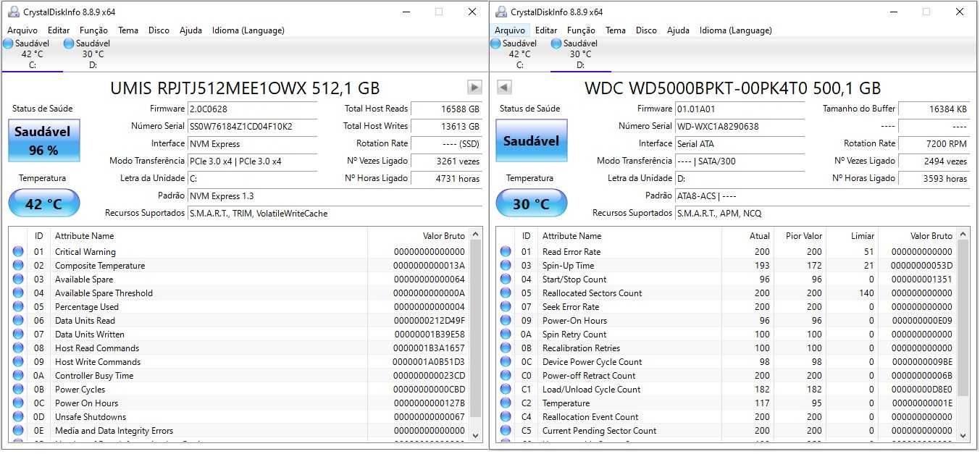
Task: Click Atual column header in right table
Action: 747,236
